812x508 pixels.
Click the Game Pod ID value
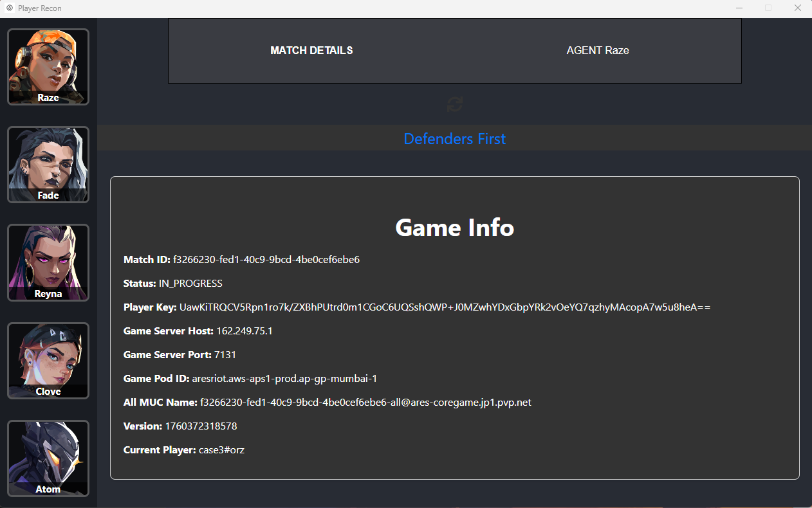(x=284, y=379)
